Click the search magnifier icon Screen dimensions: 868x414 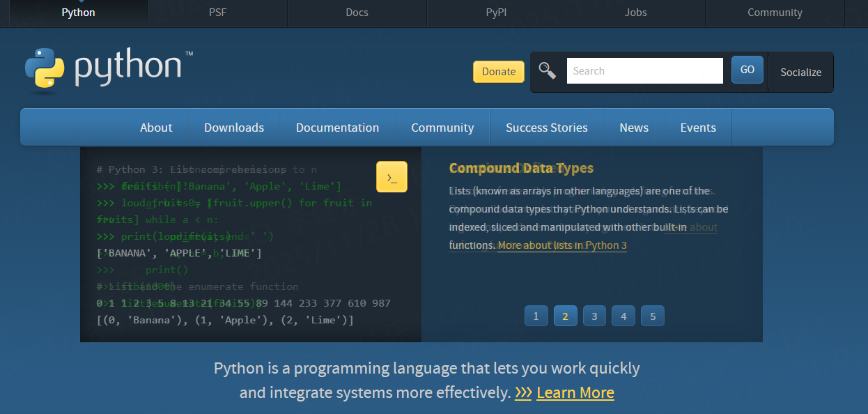pyautogui.click(x=548, y=70)
